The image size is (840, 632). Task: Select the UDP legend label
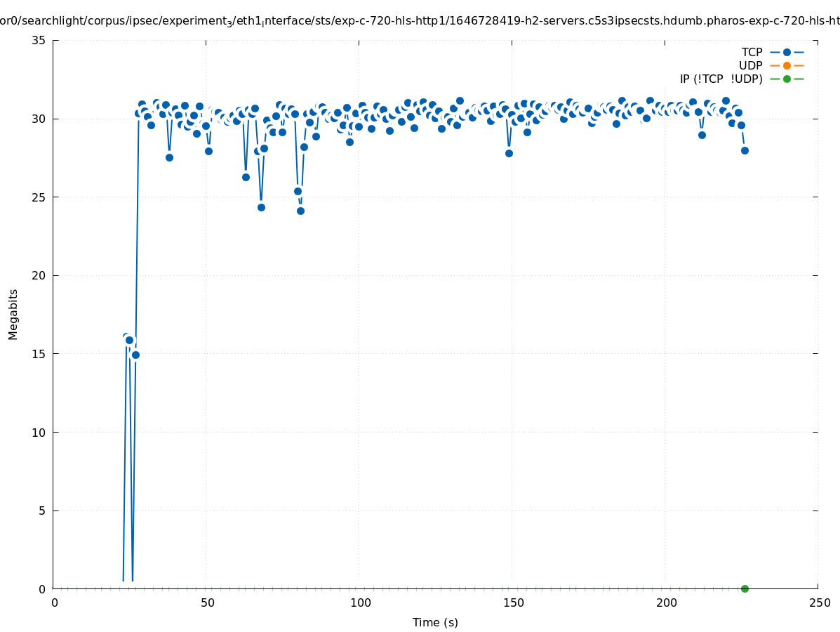click(x=750, y=65)
